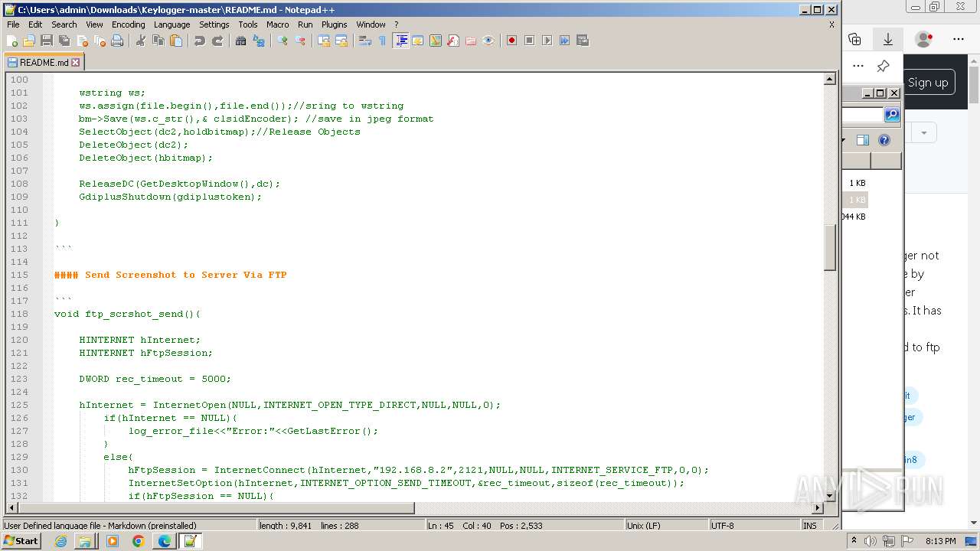The image size is (980, 551).
Task: Click Explorer window help icon
Action: (x=884, y=140)
